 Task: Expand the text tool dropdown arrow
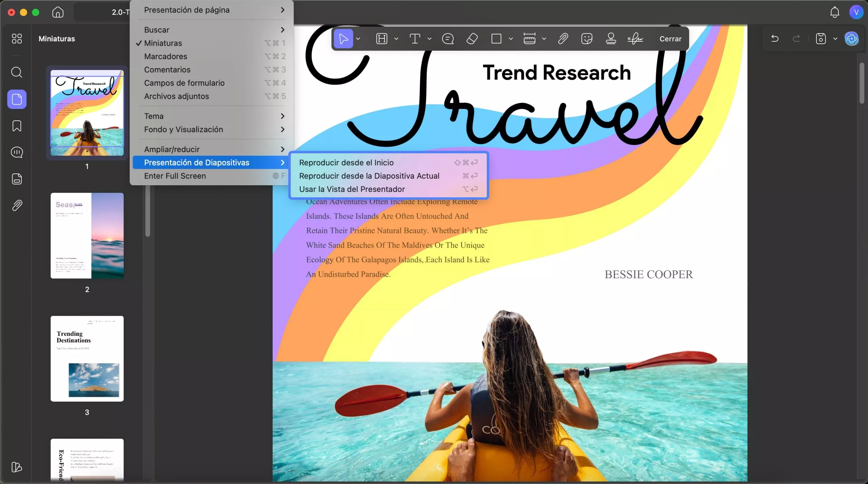(429, 39)
